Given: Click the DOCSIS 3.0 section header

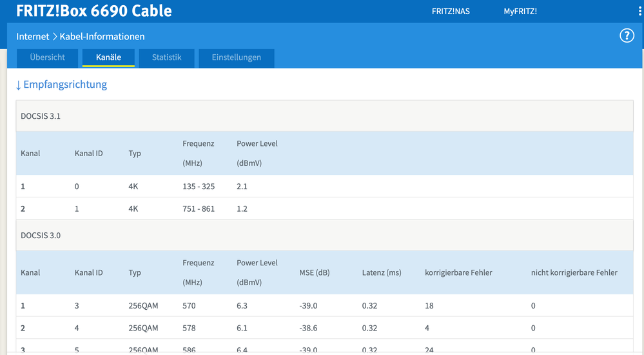Looking at the screenshot, I should 41,236.
